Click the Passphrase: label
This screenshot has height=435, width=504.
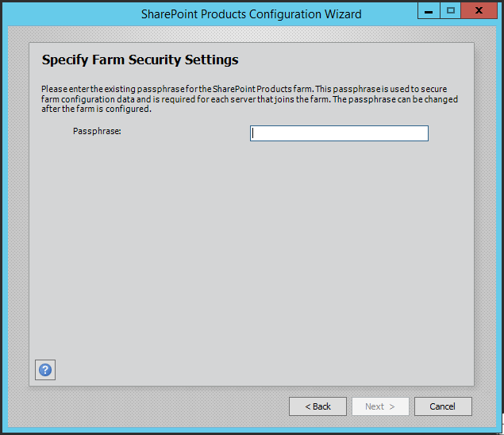pyautogui.click(x=97, y=131)
